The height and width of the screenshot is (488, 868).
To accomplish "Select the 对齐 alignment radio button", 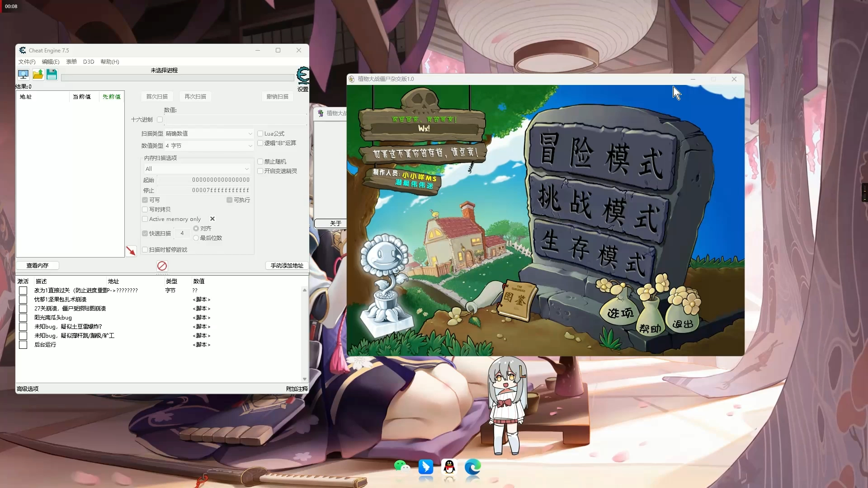I will 196,229.
